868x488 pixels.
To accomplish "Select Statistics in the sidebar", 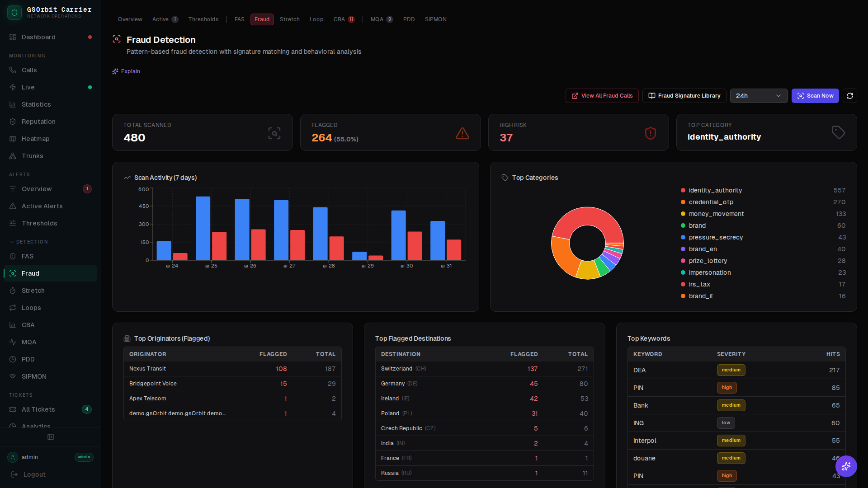I will (36, 104).
